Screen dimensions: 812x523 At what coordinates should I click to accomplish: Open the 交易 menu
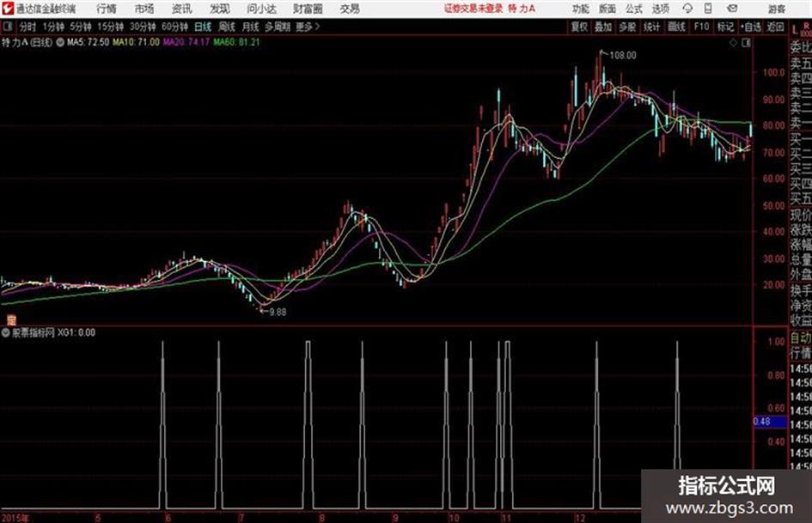pos(350,9)
